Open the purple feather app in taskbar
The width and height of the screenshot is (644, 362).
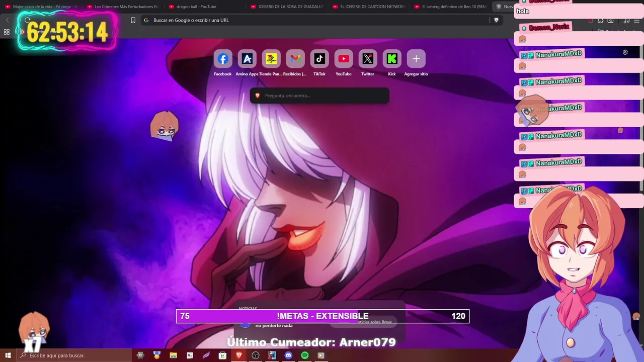206,355
